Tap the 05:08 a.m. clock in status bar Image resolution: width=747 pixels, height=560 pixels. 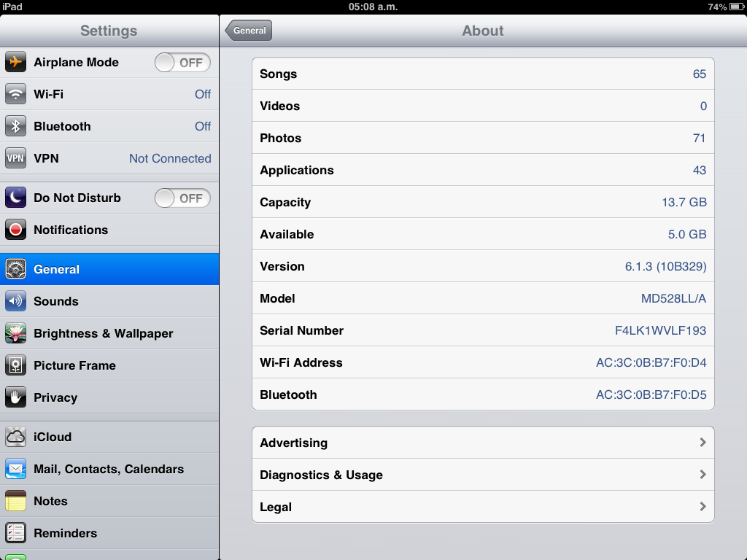click(x=373, y=7)
